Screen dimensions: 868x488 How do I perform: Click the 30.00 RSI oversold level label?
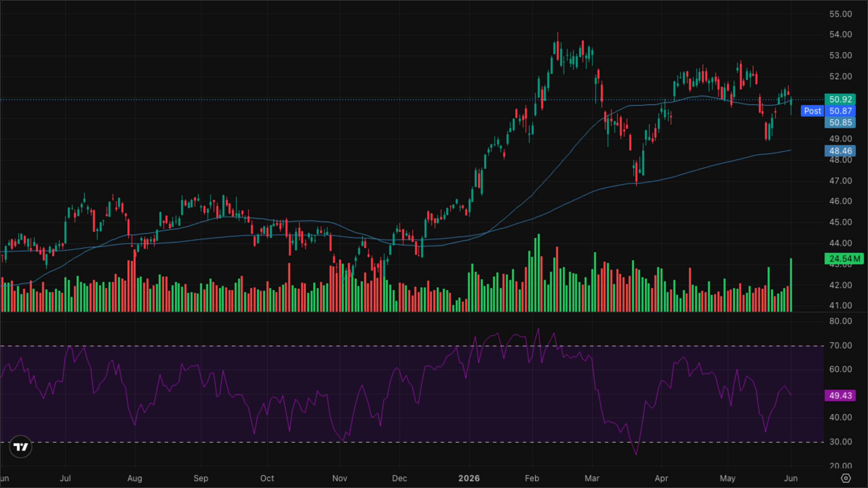point(841,442)
